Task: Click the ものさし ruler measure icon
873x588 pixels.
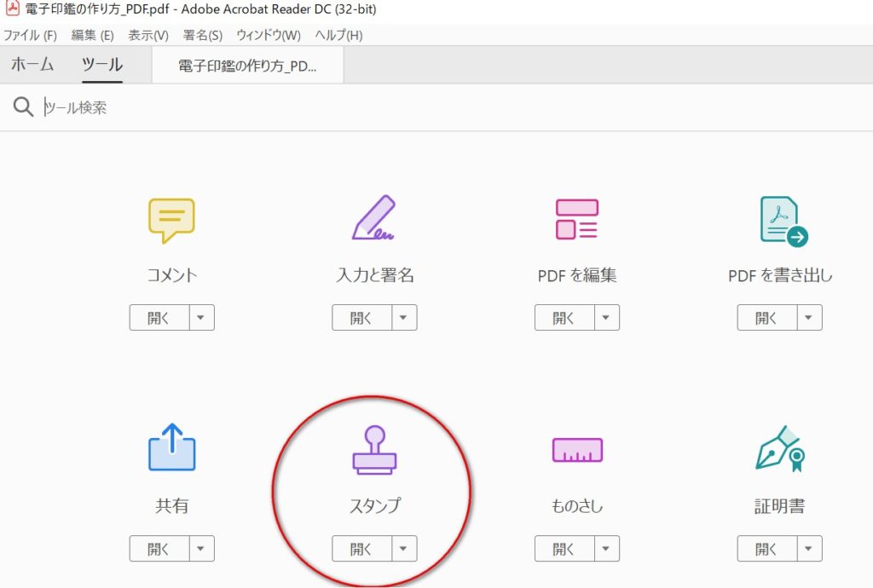Action: click(577, 451)
